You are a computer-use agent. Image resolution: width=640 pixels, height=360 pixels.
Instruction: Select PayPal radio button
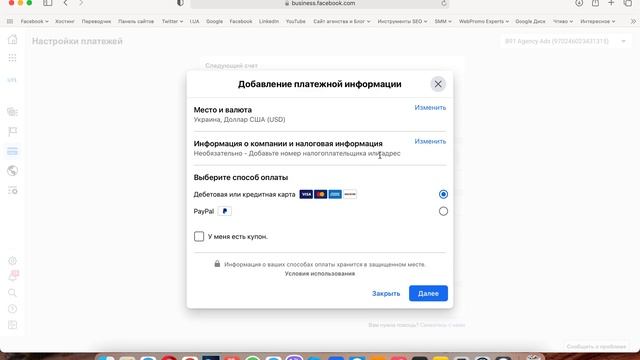coord(443,211)
